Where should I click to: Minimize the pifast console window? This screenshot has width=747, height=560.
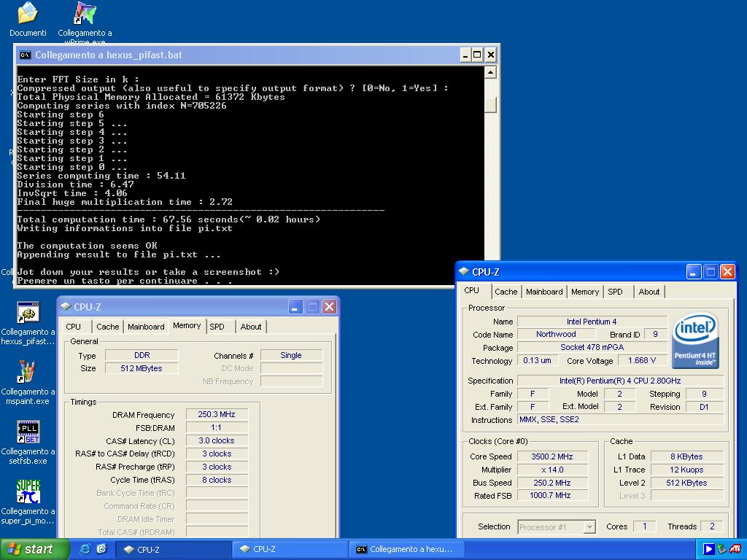click(465, 55)
